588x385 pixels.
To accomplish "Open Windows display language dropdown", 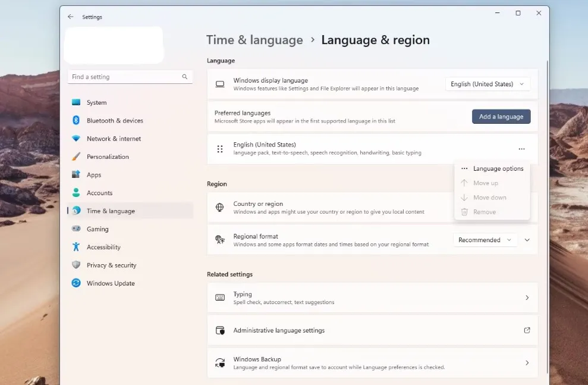I will point(488,84).
